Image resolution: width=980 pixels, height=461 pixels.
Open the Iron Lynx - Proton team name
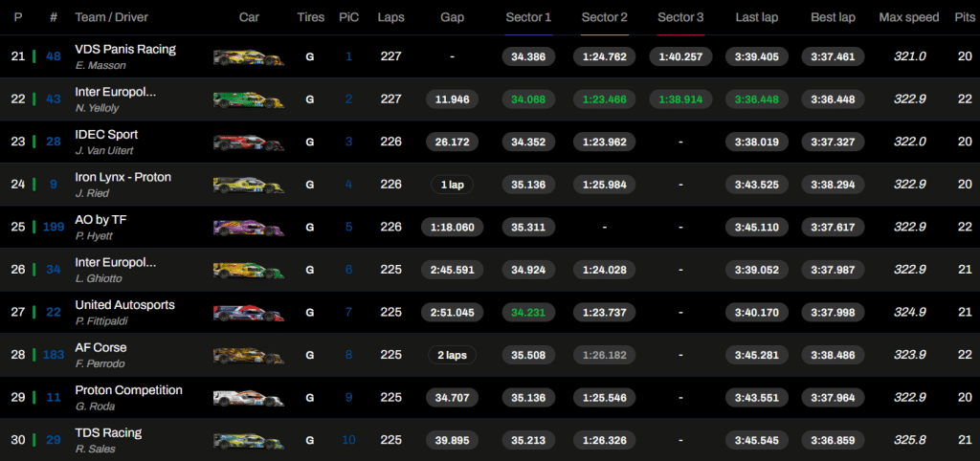(122, 177)
